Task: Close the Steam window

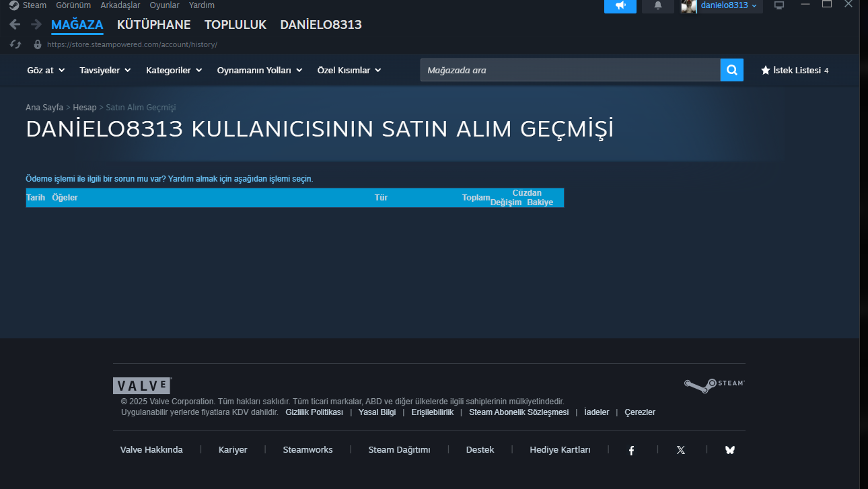Action: coord(848,4)
